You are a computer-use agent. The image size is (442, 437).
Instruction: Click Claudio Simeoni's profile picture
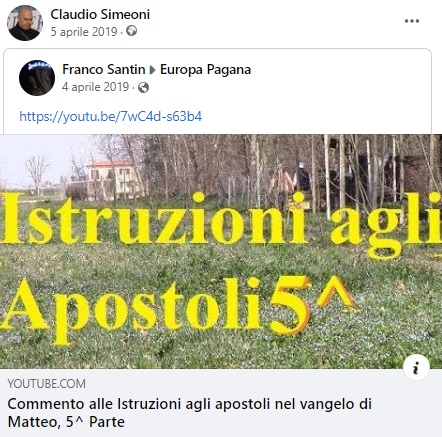[x=25, y=23]
